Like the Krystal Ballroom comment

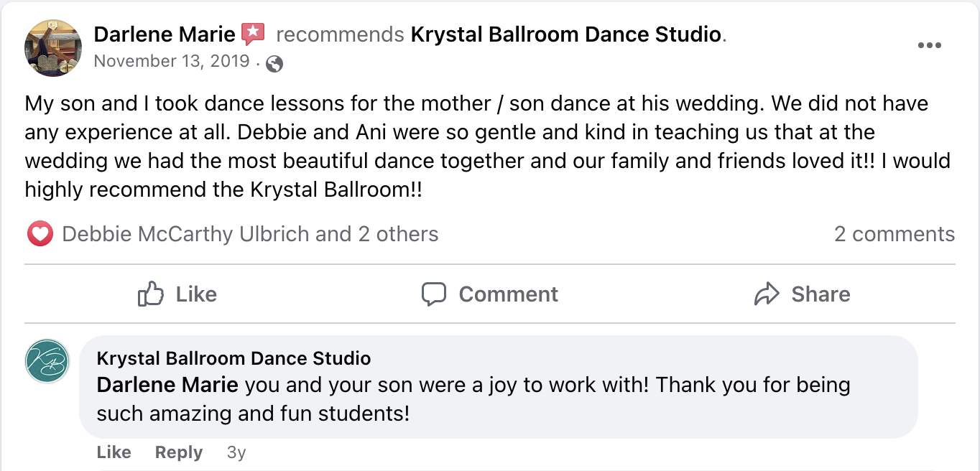(x=114, y=452)
